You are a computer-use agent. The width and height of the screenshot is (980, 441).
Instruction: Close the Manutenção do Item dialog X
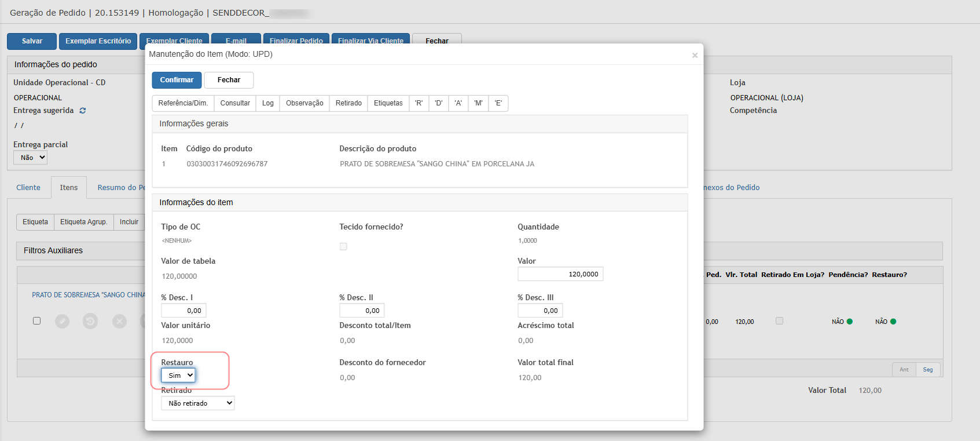tap(695, 55)
